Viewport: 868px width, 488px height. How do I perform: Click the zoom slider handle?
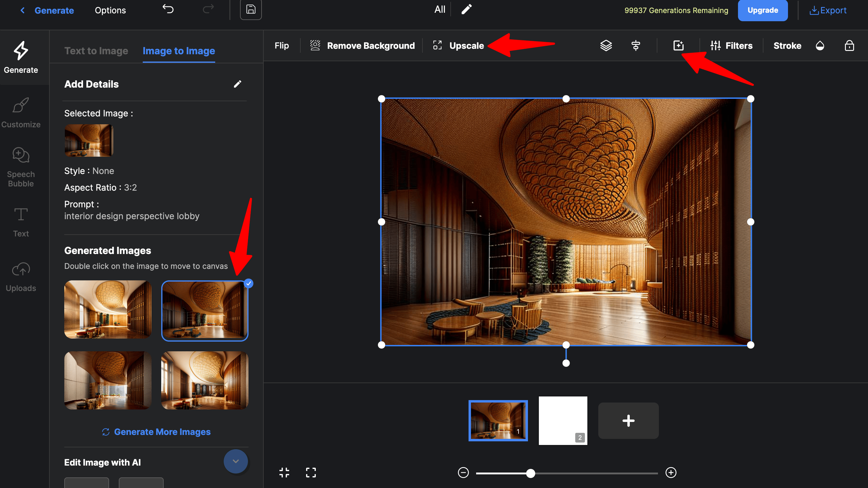[x=530, y=473]
